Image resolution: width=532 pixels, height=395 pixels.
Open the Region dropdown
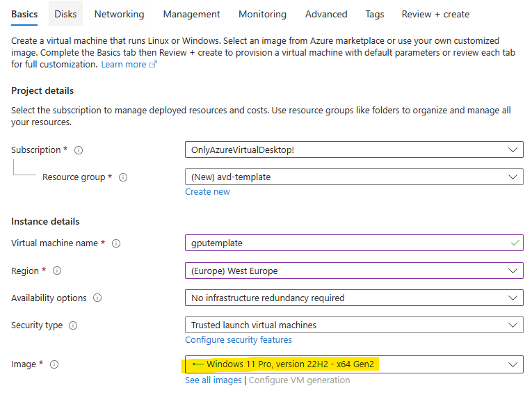[x=354, y=271]
